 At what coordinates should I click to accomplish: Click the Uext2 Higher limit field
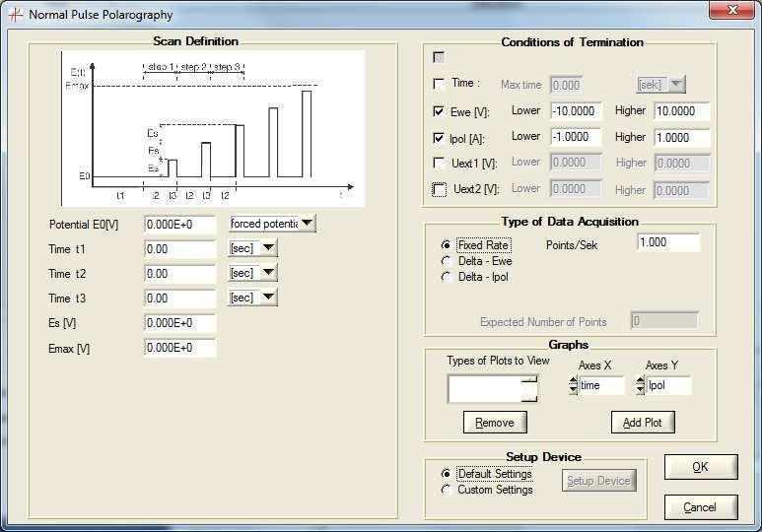pos(682,190)
